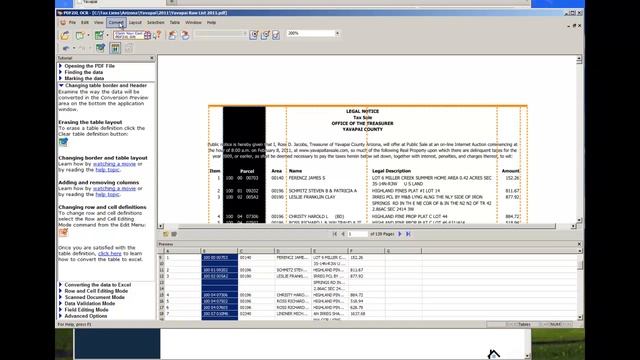Click the second orange toolbar icon with arrow
640x360 pixels.
(x=185, y=36)
